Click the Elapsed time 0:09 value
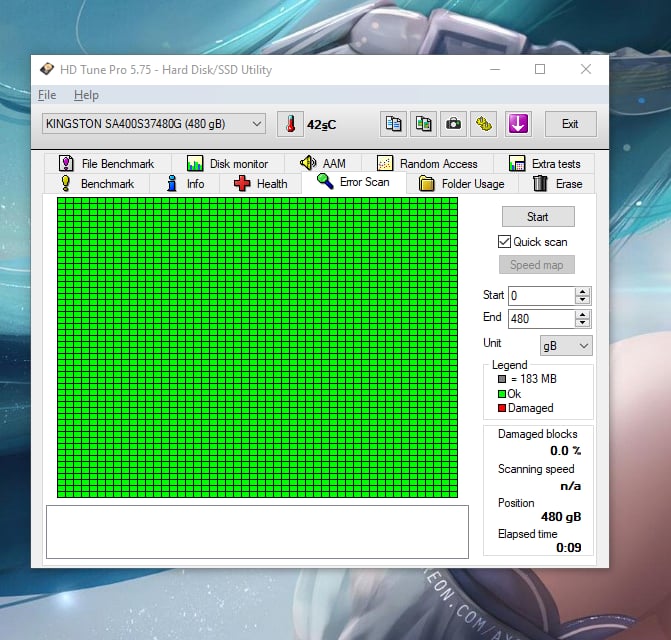 click(x=568, y=548)
